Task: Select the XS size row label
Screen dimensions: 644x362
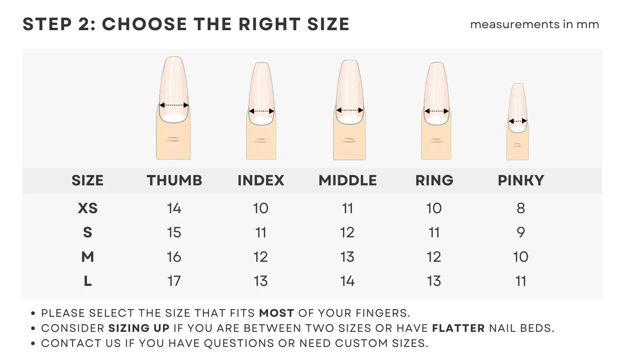Action: click(88, 208)
